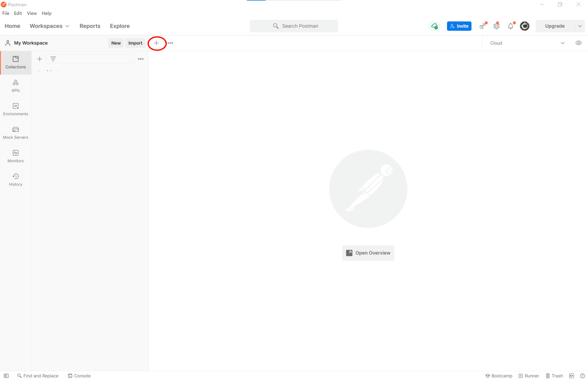This screenshot has height=380, width=588.
Task: Open the Mock Servers sidebar section
Action: tap(16, 133)
